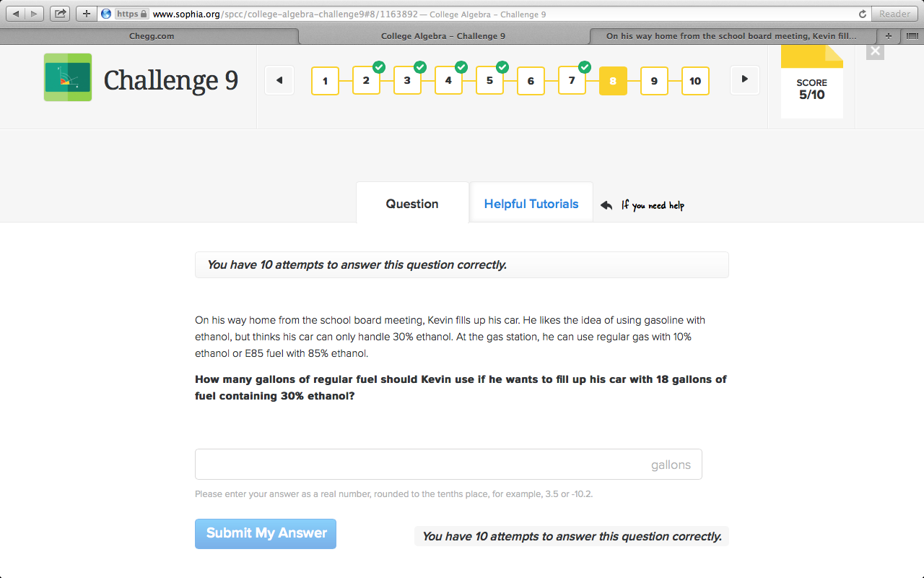The image size is (924, 578).
Task: Select the Question tab
Action: click(x=411, y=203)
